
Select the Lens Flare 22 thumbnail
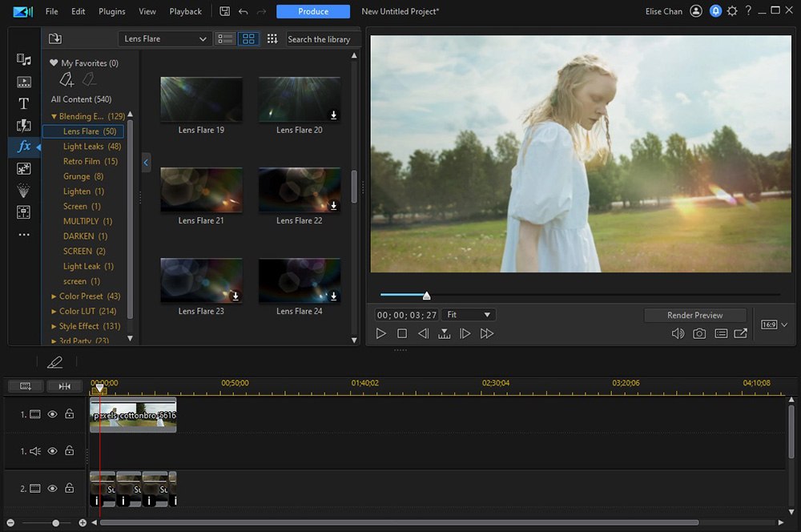(300, 190)
